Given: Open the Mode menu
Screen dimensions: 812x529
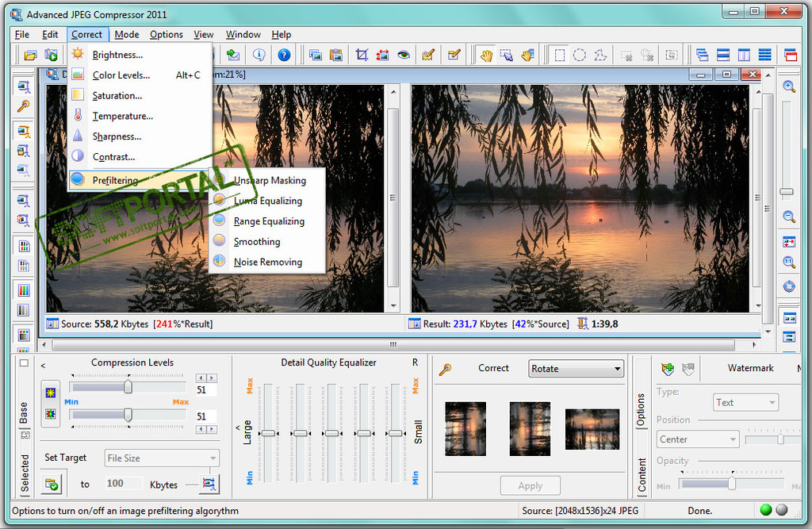Looking at the screenshot, I should [126, 34].
